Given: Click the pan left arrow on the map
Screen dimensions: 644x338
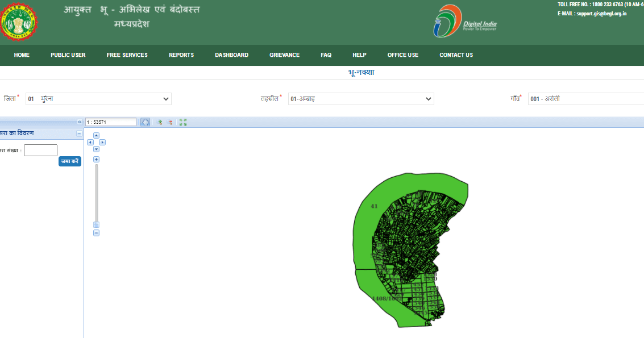Looking at the screenshot, I should click(90, 143).
